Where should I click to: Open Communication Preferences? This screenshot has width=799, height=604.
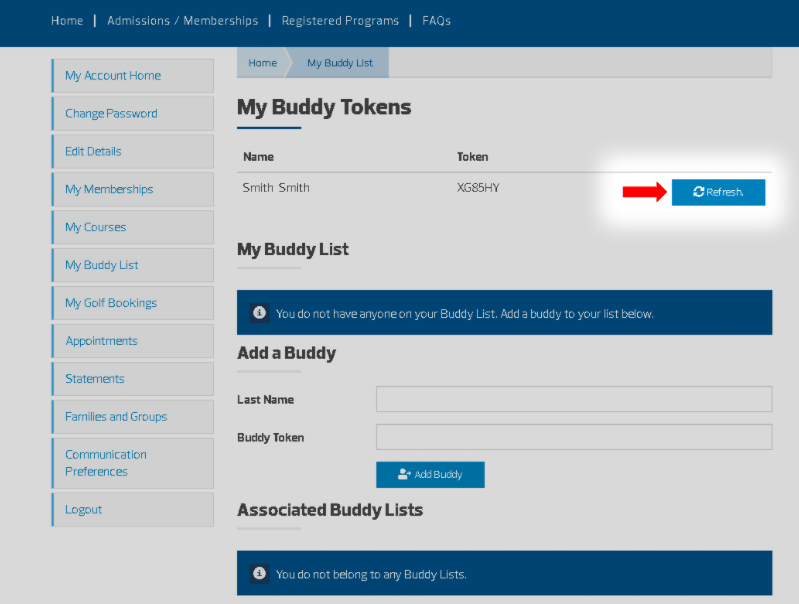pos(106,463)
